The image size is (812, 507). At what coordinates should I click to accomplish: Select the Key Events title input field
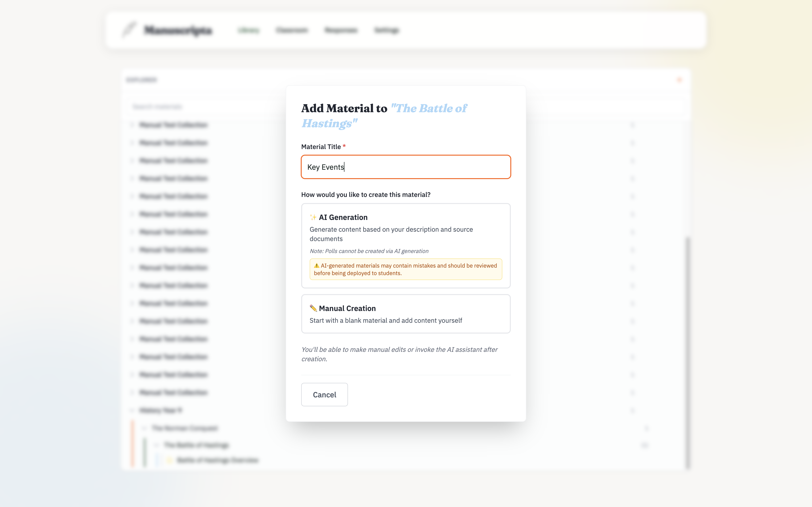(x=406, y=167)
